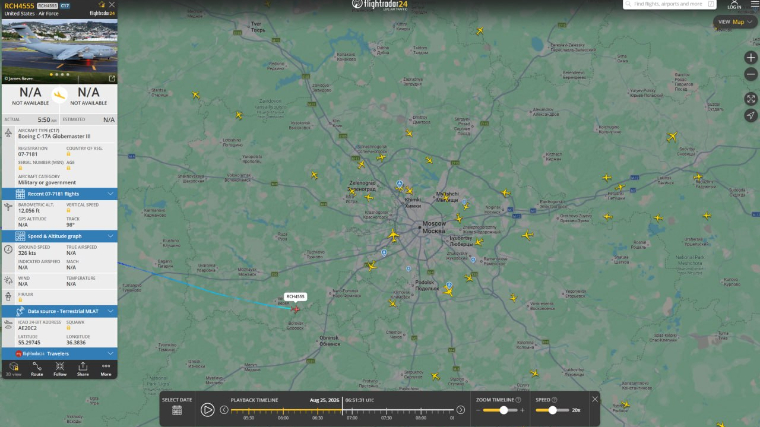Image resolution: width=760 pixels, height=427 pixels.
Task: Click longitude value 36.3836
Action: (76, 342)
